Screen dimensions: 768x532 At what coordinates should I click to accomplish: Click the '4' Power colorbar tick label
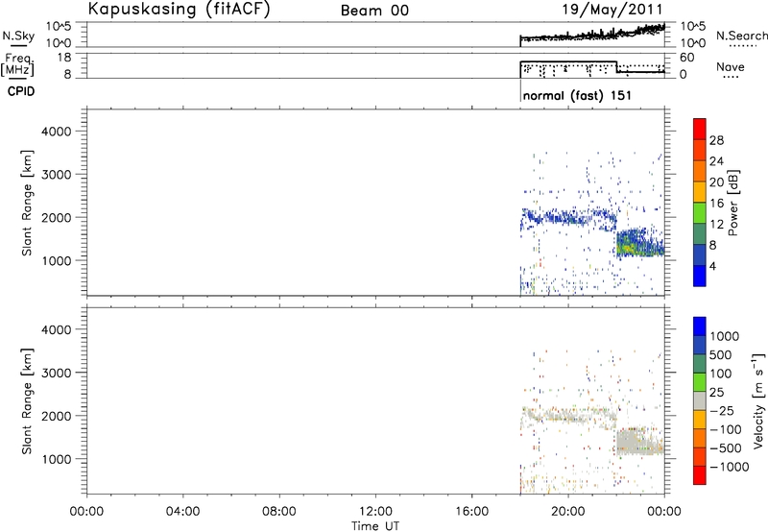(x=712, y=266)
